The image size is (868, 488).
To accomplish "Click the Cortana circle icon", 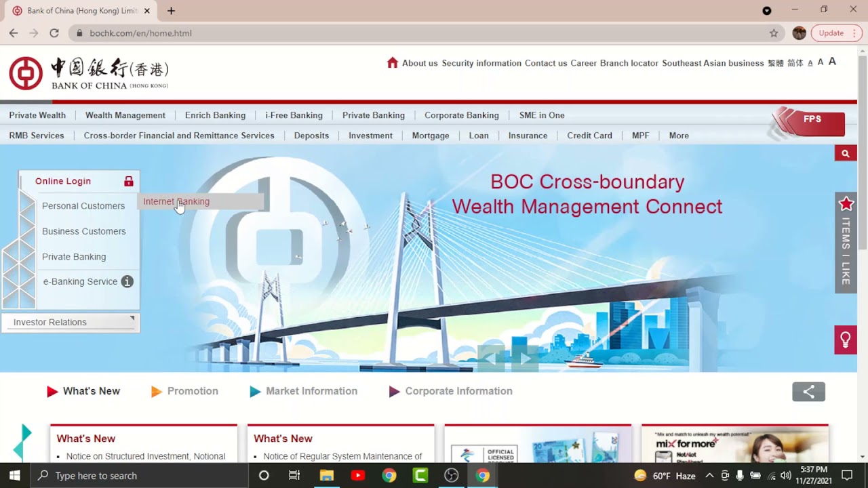I will point(264,476).
